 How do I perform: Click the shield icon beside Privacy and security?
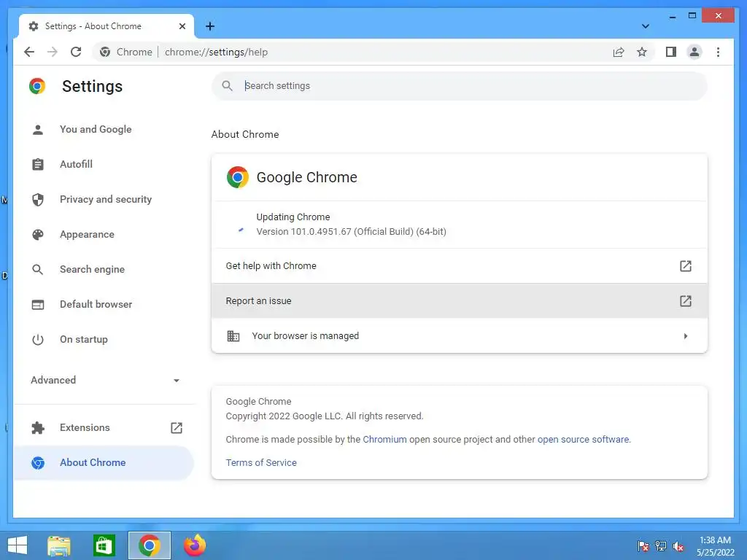tap(38, 200)
